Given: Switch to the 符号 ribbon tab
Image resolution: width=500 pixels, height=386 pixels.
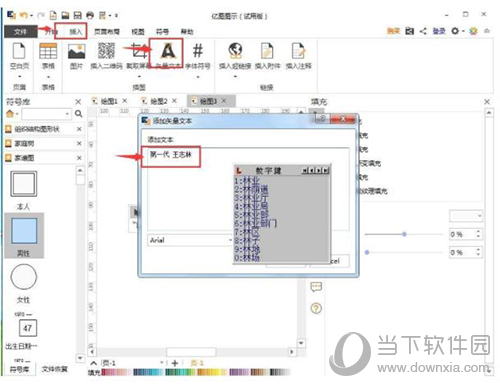Looking at the screenshot, I should 162,32.
